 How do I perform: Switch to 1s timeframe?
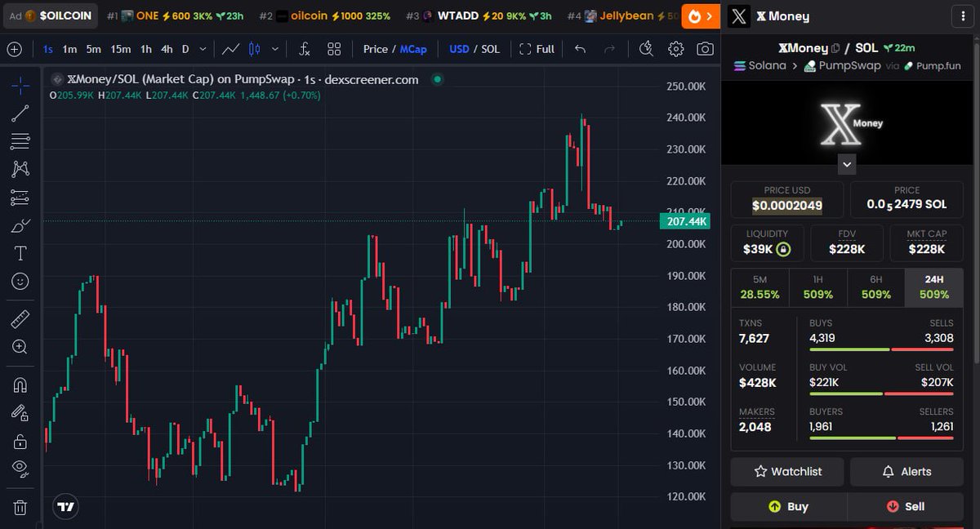[x=48, y=49]
